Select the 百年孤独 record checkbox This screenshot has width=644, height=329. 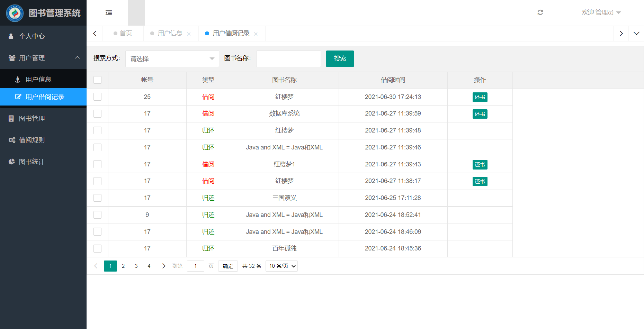[98, 248]
